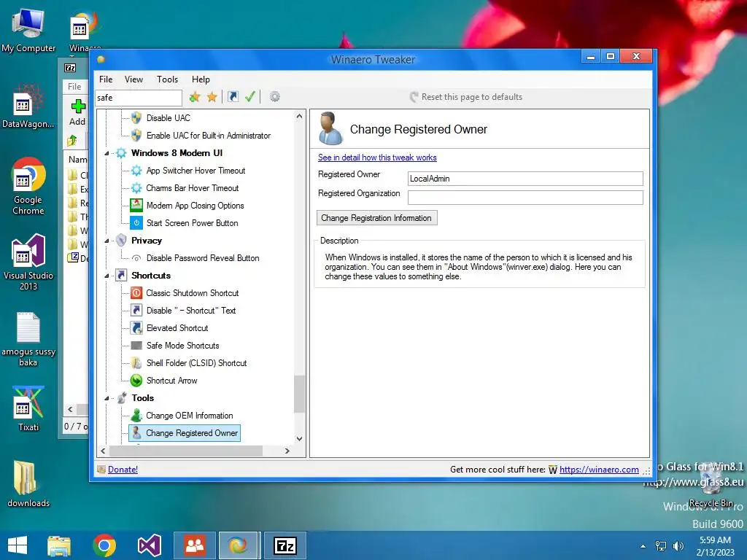Screen dimensions: 747x560
Task: Open the View menu
Action: coord(134,79)
